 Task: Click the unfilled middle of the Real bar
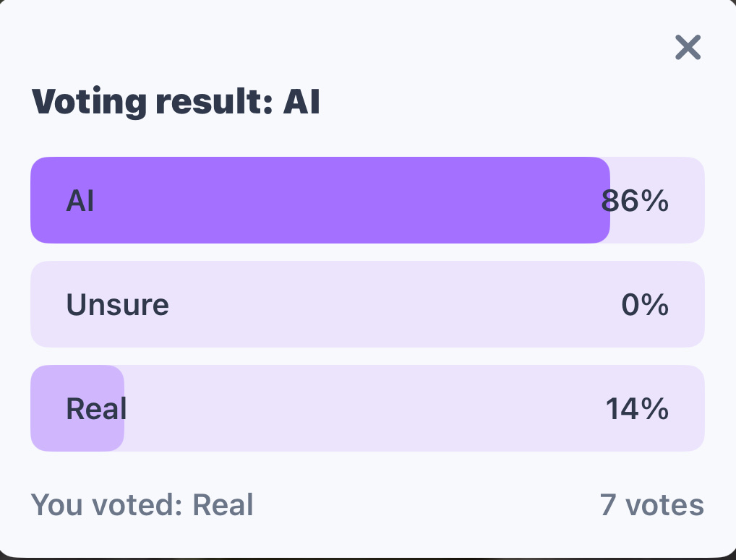click(x=361, y=408)
